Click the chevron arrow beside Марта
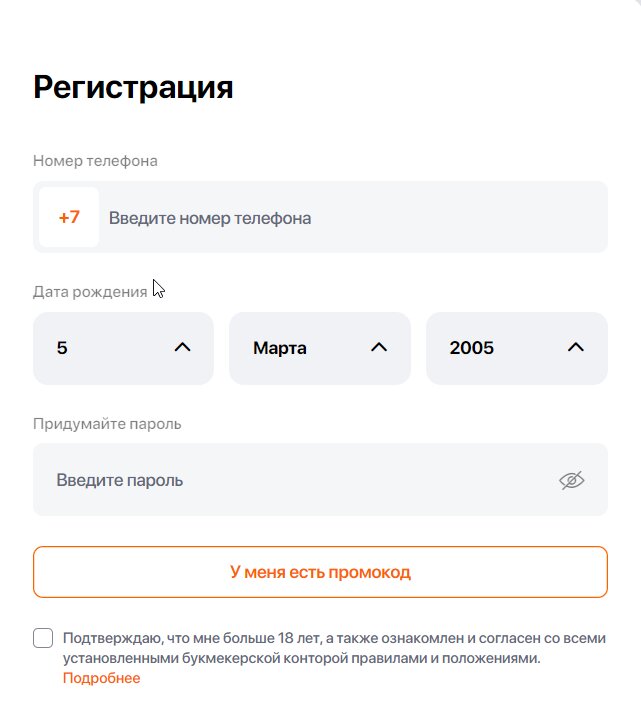The width and height of the screenshot is (641, 714). pyautogui.click(x=378, y=348)
